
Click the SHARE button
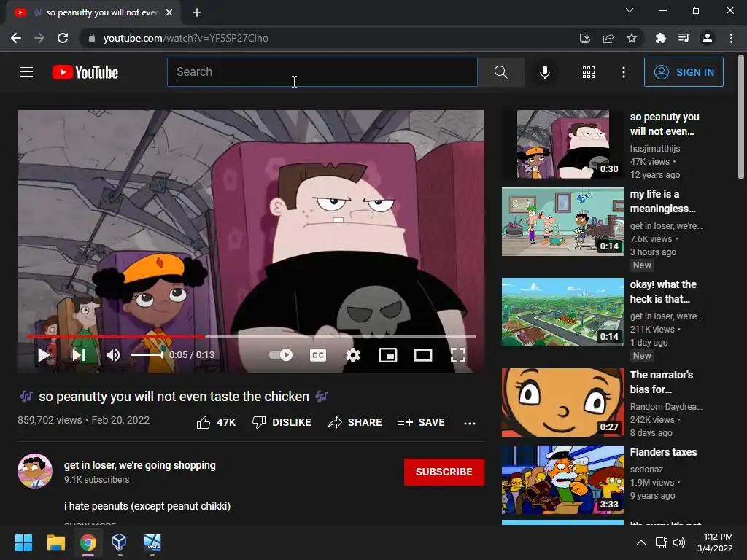click(x=355, y=422)
